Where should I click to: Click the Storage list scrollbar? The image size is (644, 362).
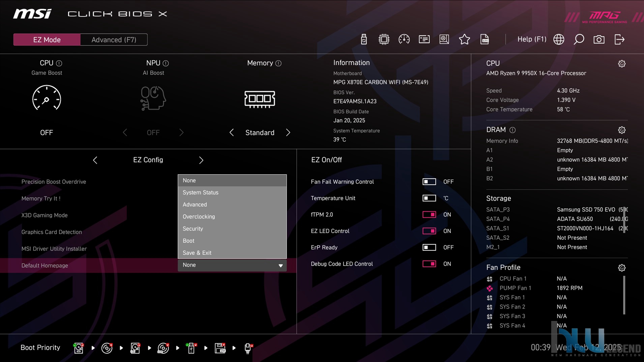[x=624, y=220]
